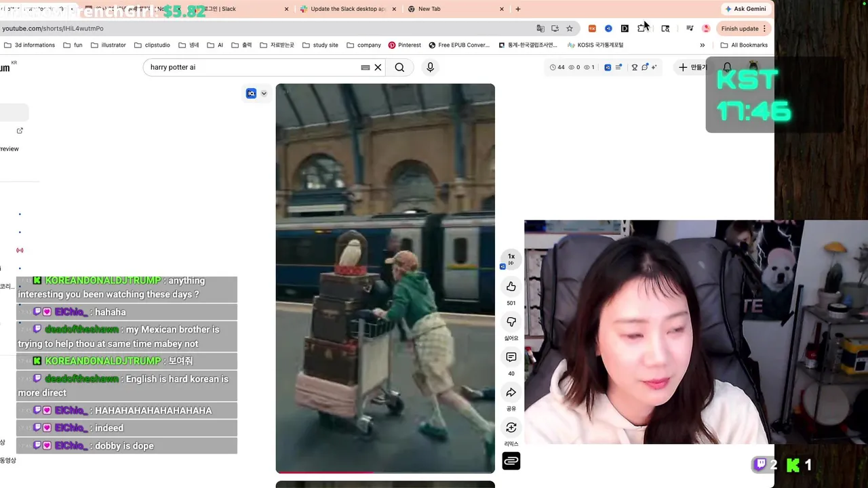Screen dimensions: 868x488
Task: Open YouTube notifications bell
Action: [x=727, y=67]
